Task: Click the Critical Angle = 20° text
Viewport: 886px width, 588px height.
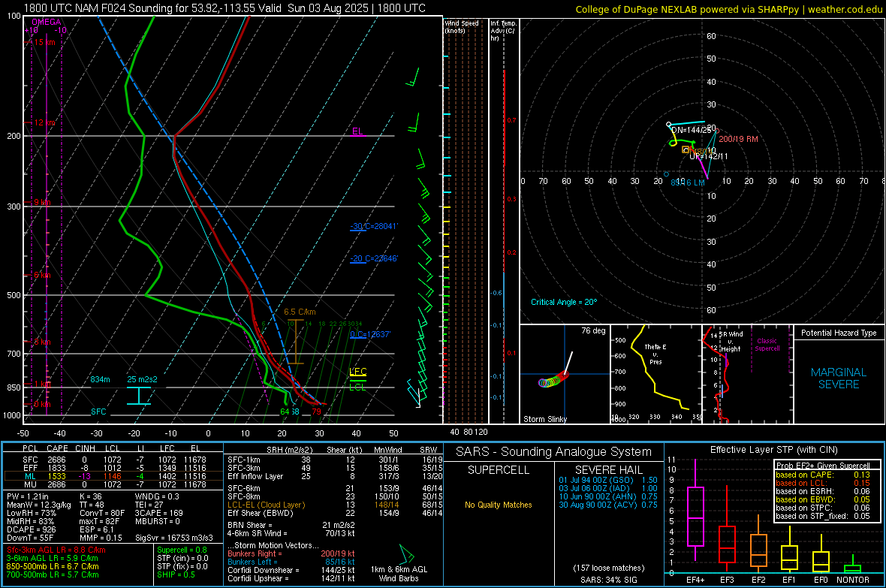Action: pos(563,302)
